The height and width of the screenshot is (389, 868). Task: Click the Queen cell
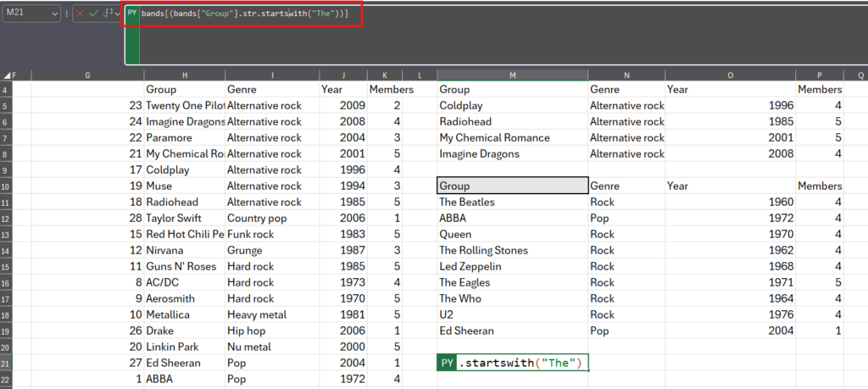[513, 234]
